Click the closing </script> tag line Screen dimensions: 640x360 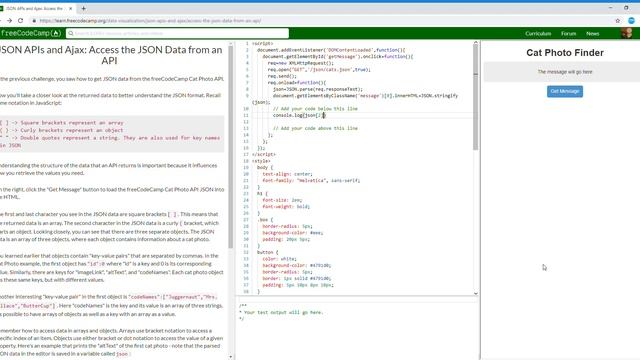[264, 155]
